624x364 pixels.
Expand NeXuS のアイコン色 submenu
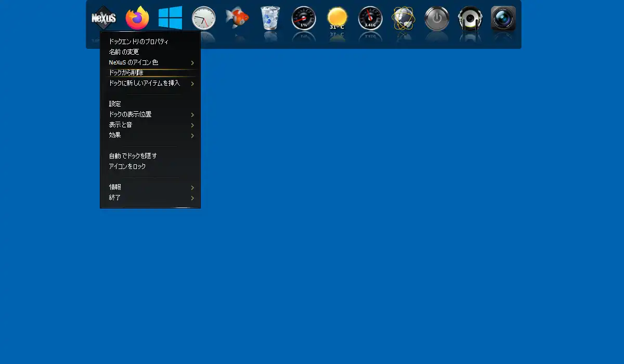pos(150,62)
